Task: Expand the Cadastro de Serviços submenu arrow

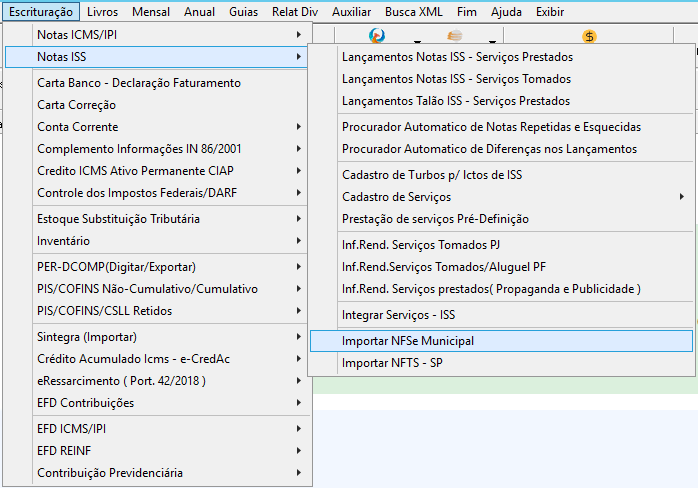Action: [682, 196]
